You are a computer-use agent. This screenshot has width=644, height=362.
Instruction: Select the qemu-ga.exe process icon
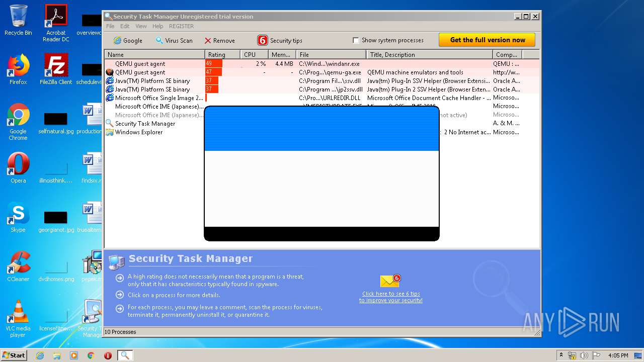110,72
